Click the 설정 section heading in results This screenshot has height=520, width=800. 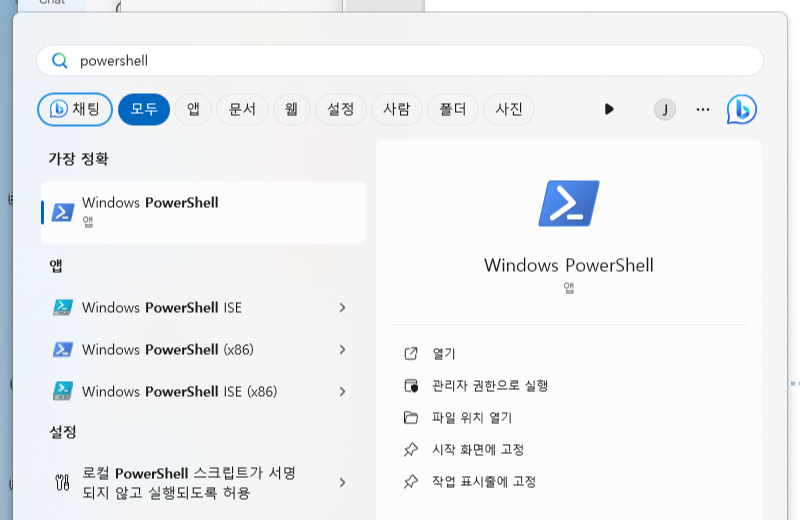[62, 432]
